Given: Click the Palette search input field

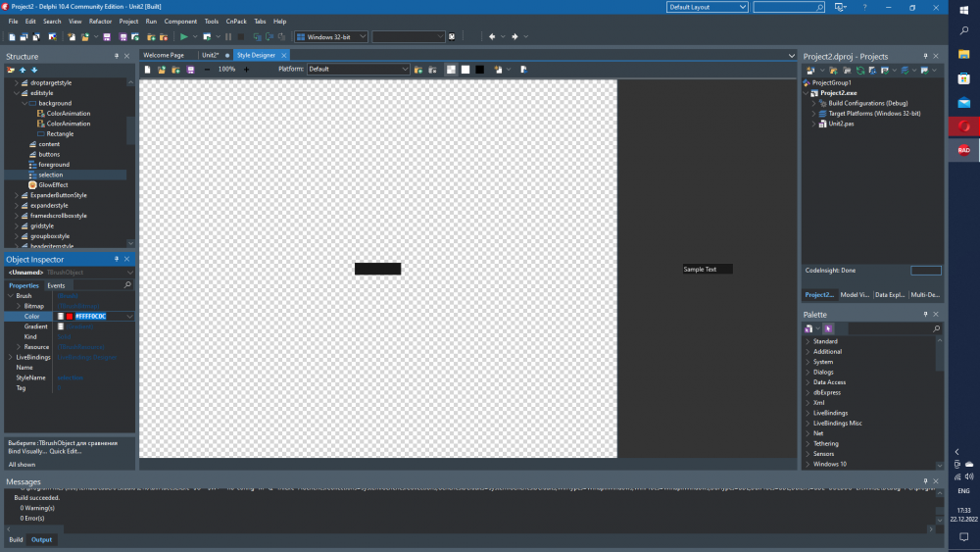Looking at the screenshot, I should coord(889,328).
